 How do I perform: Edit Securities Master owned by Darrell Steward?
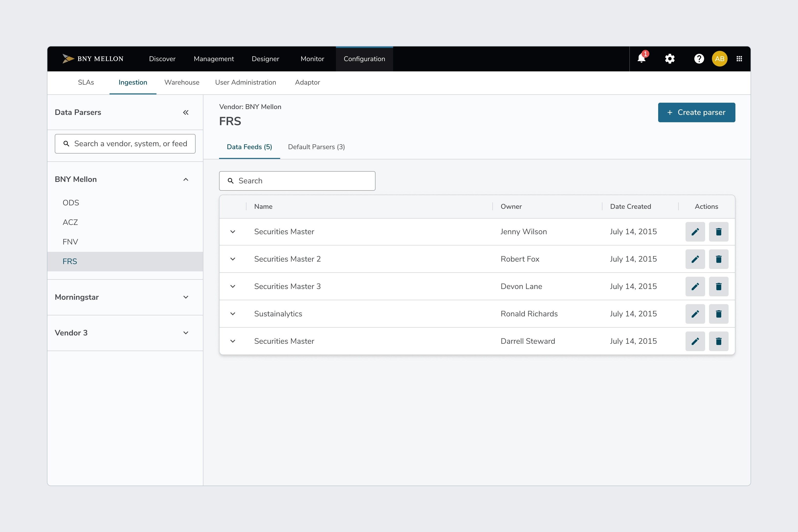(x=695, y=341)
